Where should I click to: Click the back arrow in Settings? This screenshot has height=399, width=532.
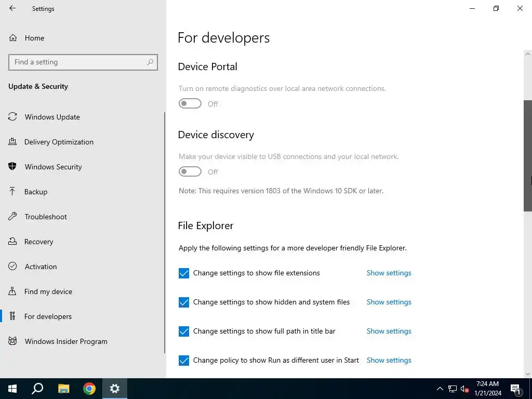pos(12,8)
